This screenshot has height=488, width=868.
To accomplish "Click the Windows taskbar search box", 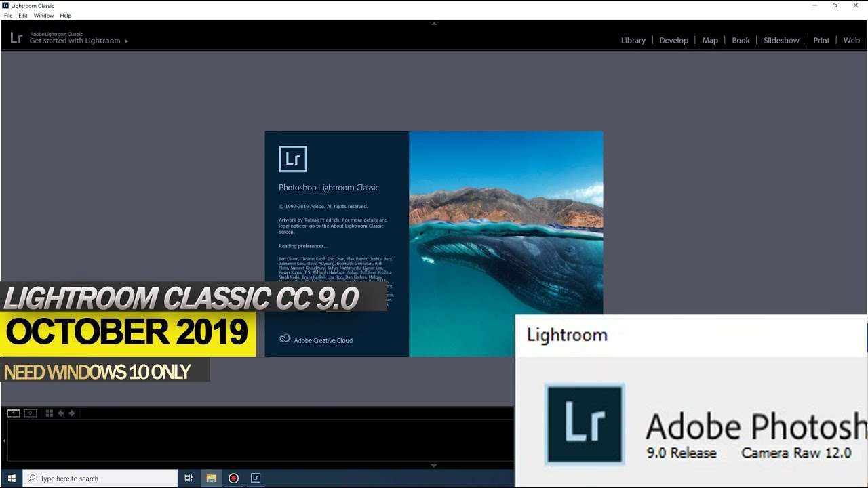I will point(100,479).
